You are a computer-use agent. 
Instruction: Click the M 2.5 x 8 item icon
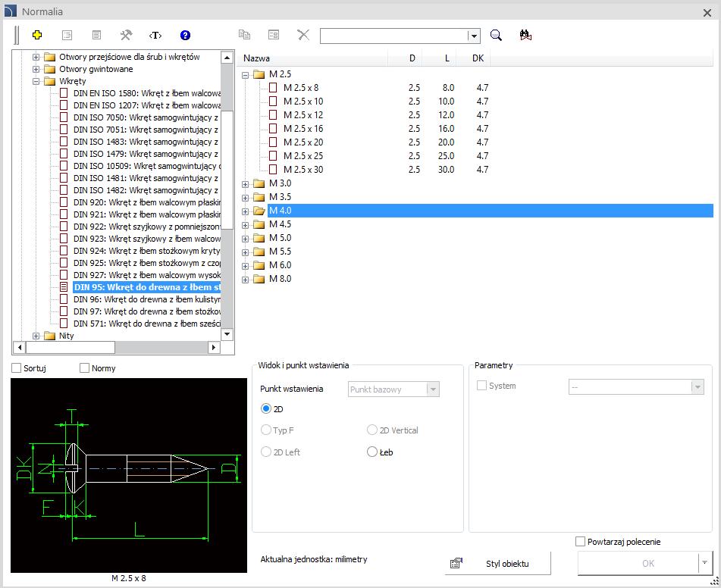pyautogui.click(x=273, y=87)
